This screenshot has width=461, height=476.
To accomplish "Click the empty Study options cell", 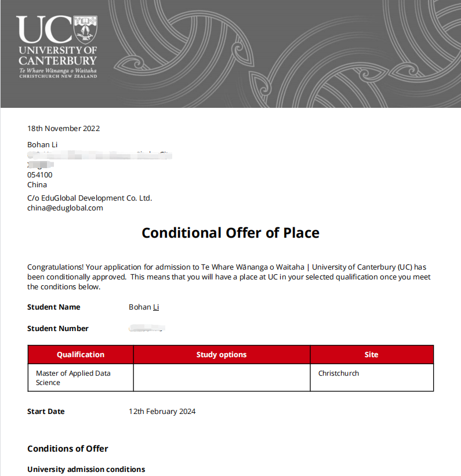I will click(222, 377).
